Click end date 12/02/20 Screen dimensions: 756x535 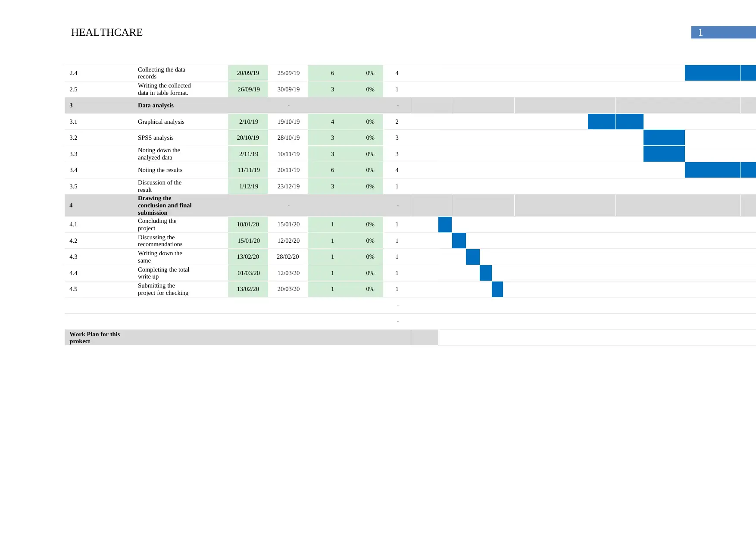point(288,241)
